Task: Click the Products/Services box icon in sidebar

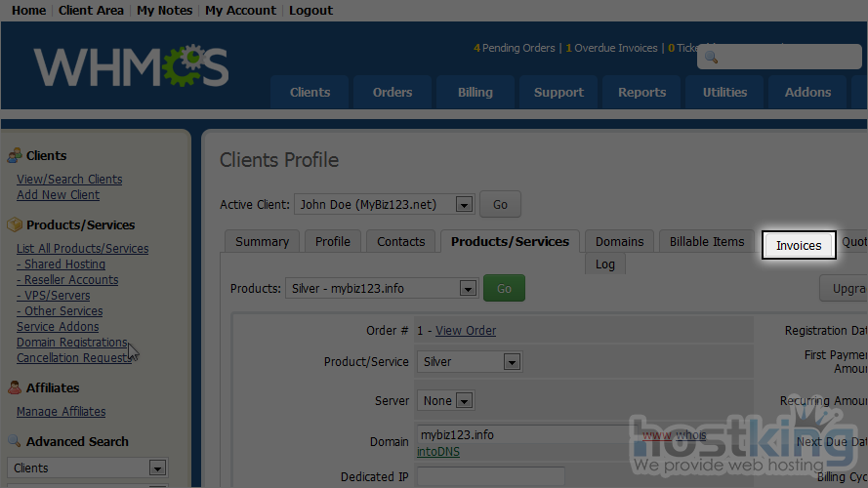Action: click(14, 224)
